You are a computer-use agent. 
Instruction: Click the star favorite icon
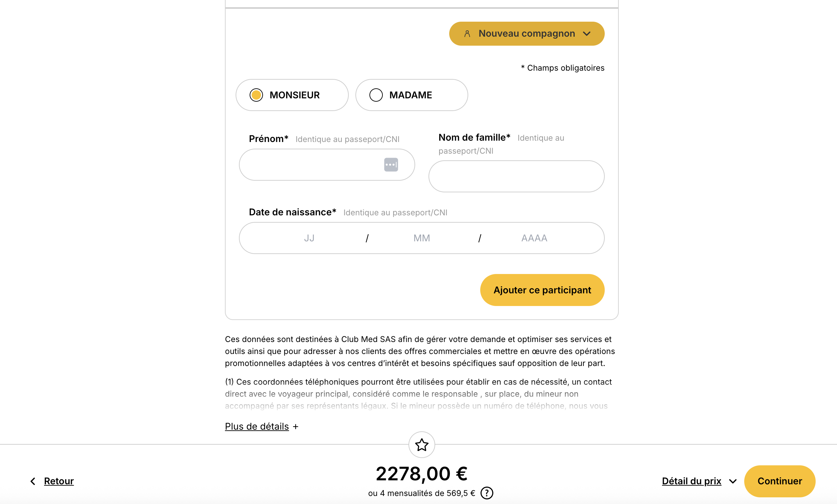click(422, 445)
